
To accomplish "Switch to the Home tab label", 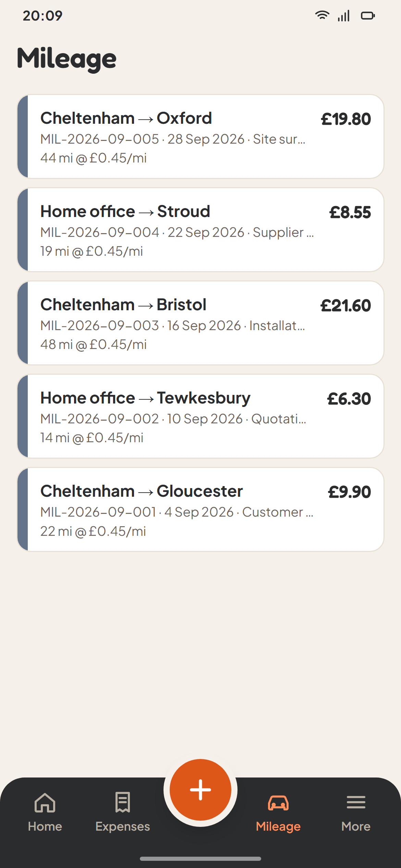I will point(45,827).
